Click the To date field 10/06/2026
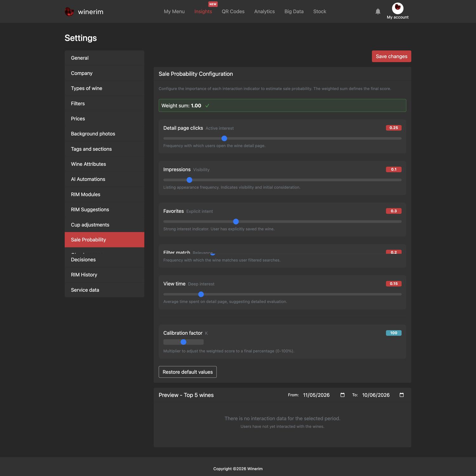Screen dimensions: 476x476 pyautogui.click(x=383, y=395)
